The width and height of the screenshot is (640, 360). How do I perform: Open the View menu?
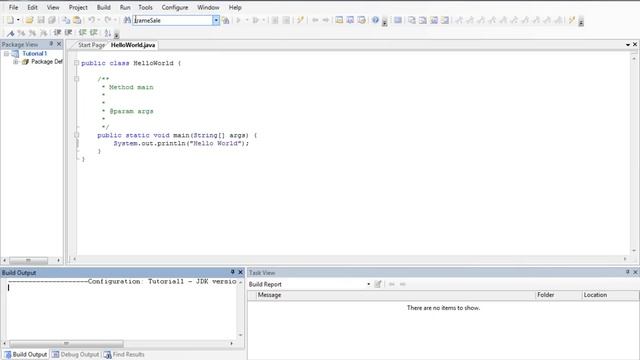coord(53,7)
